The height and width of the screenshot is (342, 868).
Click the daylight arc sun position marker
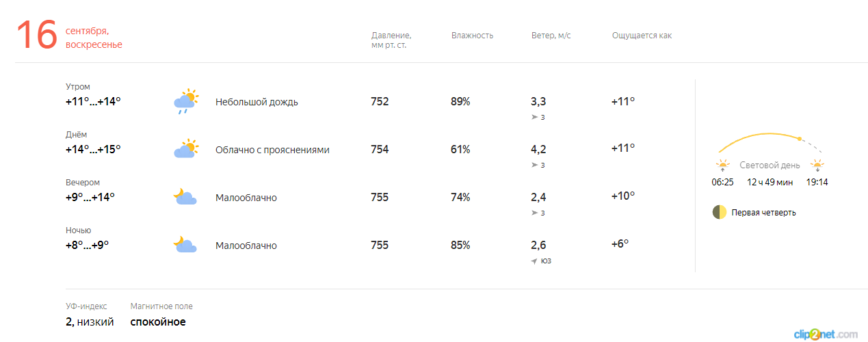pyautogui.click(x=799, y=139)
